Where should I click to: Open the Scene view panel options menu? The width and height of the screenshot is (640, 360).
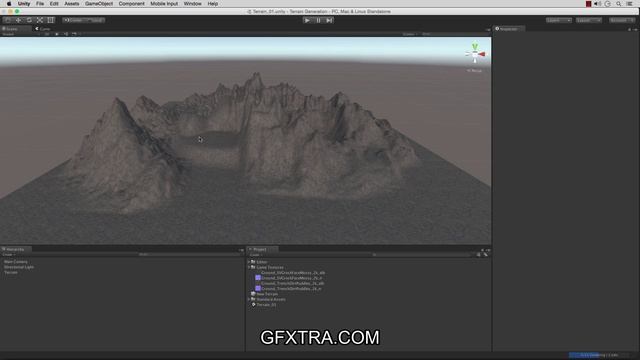point(488,29)
